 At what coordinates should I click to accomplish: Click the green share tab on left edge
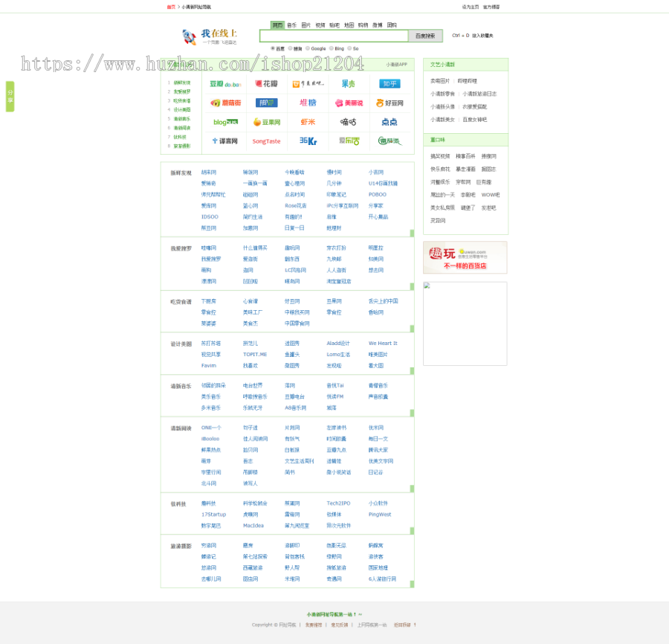(10, 97)
